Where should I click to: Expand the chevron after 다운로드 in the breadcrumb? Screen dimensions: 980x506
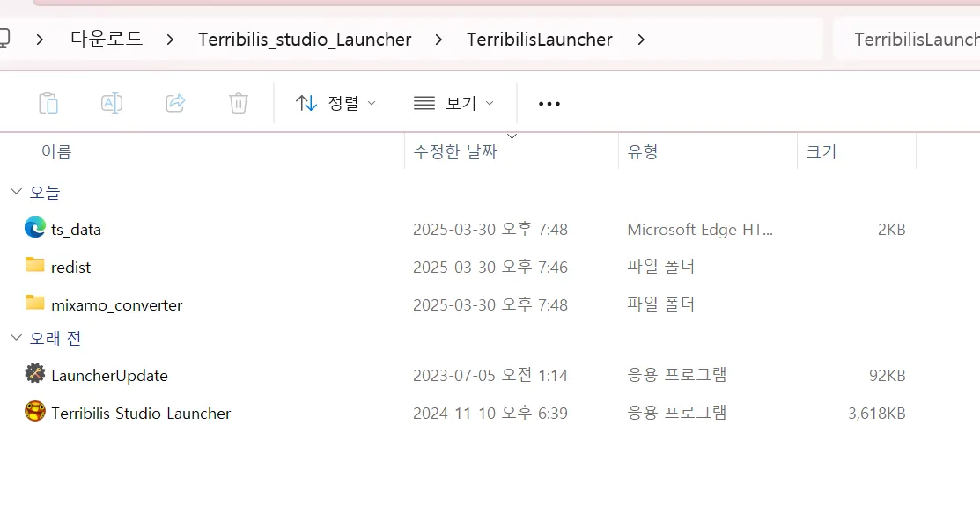tap(170, 40)
